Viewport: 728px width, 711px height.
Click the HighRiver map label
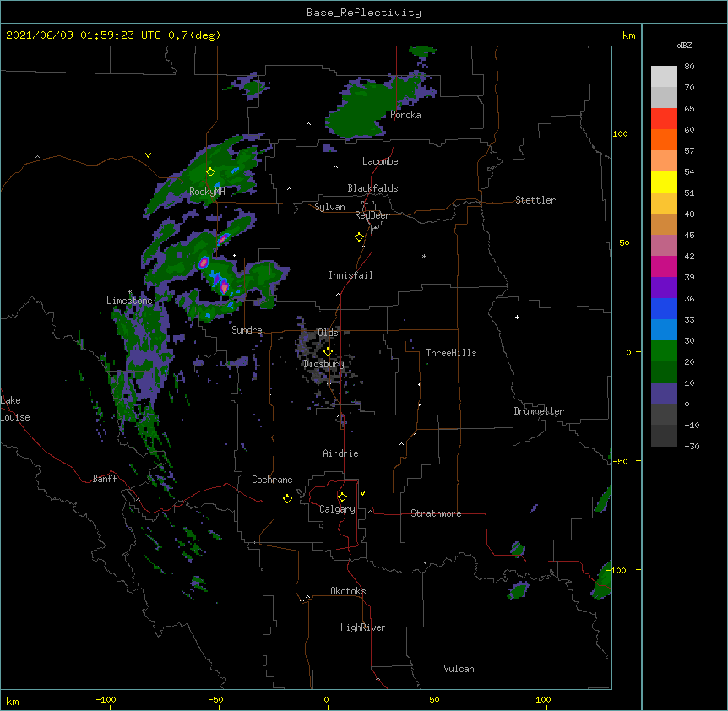click(x=363, y=627)
